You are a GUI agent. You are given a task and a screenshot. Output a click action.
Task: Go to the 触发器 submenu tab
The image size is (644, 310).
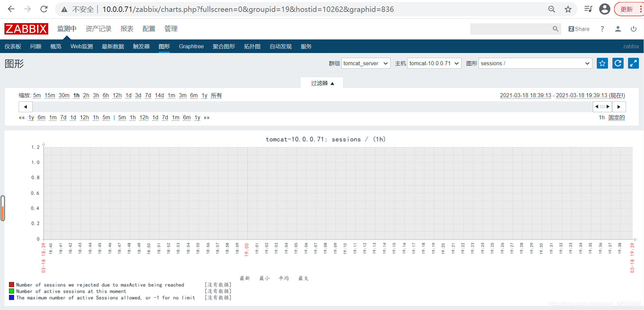pos(141,47)
